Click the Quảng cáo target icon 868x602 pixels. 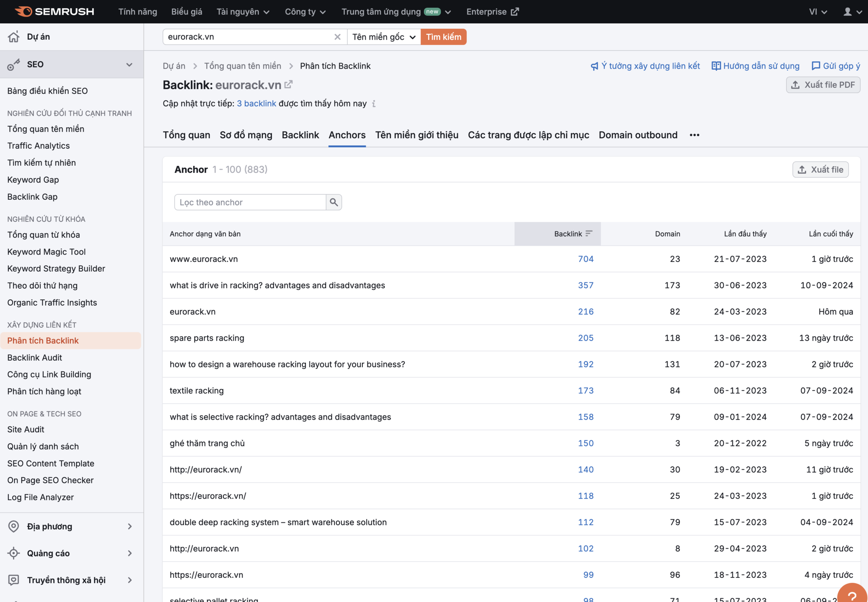click(x=14, y=553)
